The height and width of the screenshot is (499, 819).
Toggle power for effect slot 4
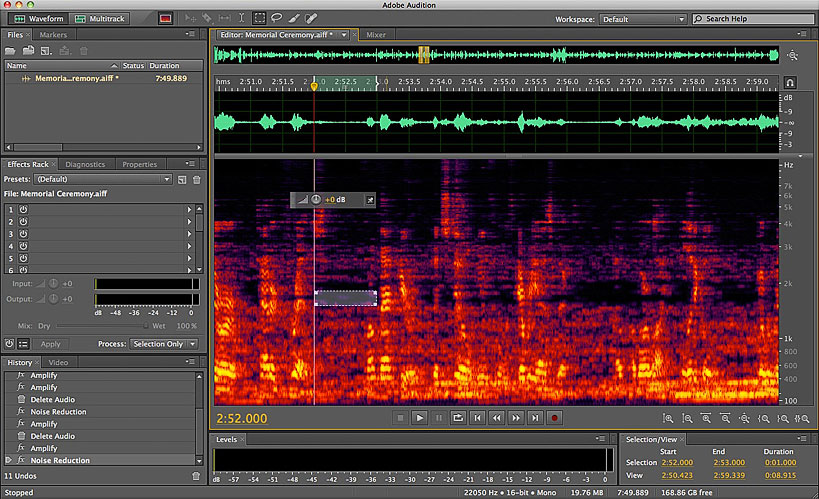pyautogui.click(x=23, y=246)
